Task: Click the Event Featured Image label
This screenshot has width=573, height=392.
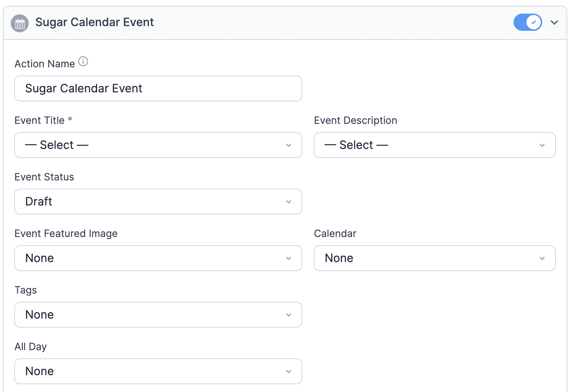Action: pyautogui.click(x=66, y=233)
